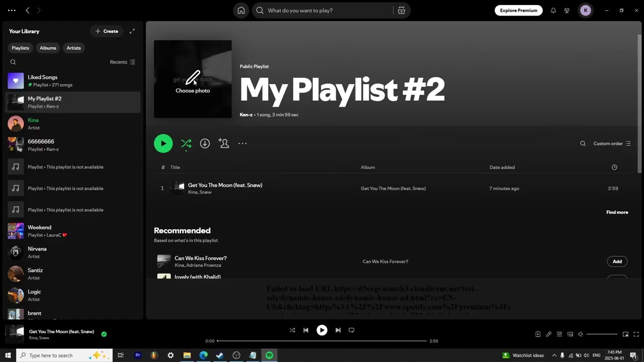Viewport: 644px width, 362px height.
Task: Skip to previous track
Action: [306, 330]
